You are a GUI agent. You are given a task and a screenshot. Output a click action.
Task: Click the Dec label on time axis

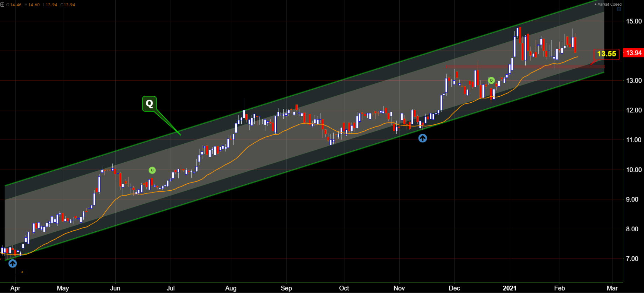(x=455, y=288)
